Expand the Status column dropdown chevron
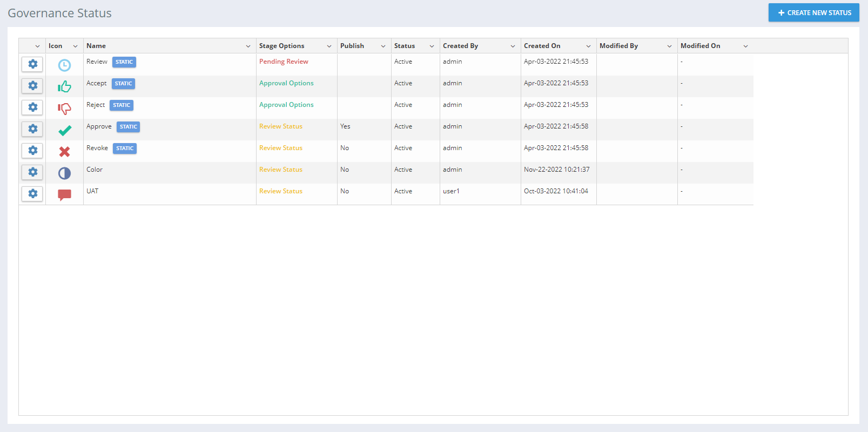Image resolution: width=868 pixels, height=432 pixels. [x=432, y=46]
